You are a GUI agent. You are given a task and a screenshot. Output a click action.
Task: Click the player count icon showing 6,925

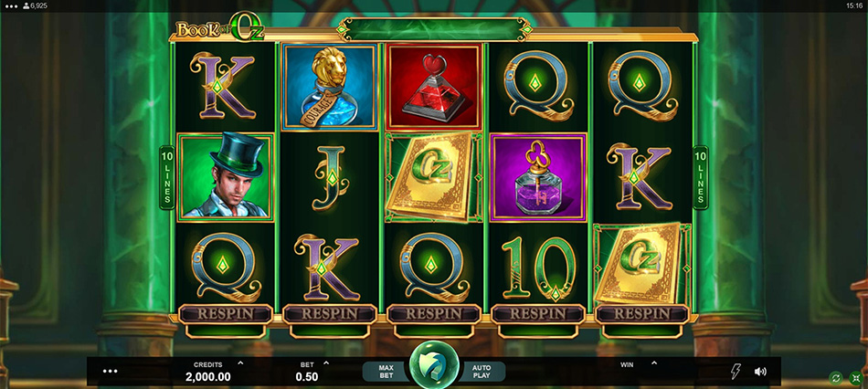tap(26, 5)
